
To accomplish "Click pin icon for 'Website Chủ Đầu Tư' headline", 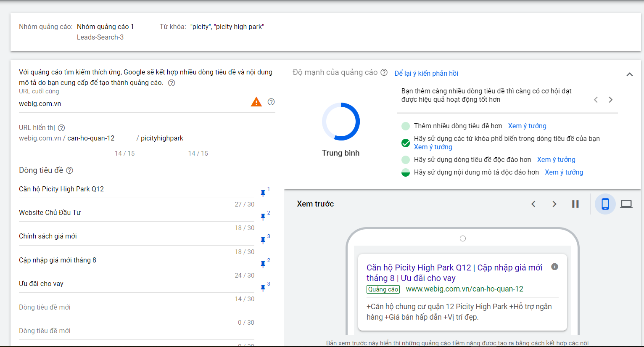I will tap(263, 217).
